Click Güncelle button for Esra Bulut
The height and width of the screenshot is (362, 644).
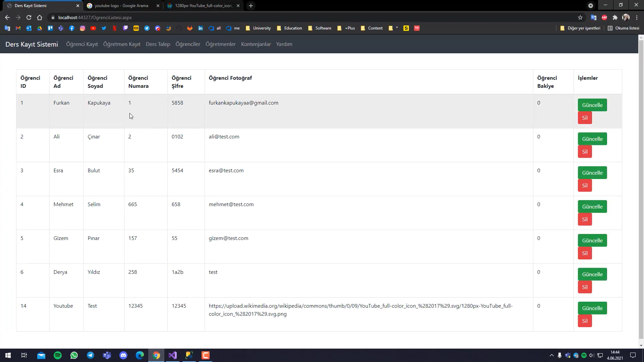coord(592,173)
